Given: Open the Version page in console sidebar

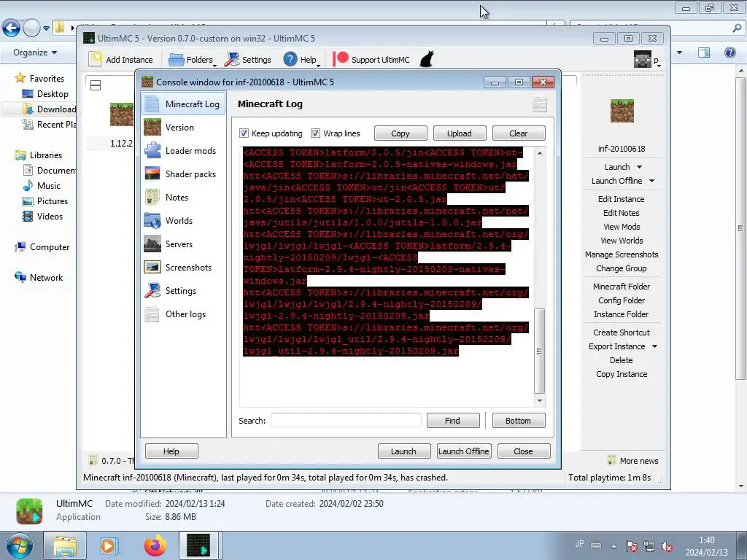Looking at the screenshot, I should [183, 127].
